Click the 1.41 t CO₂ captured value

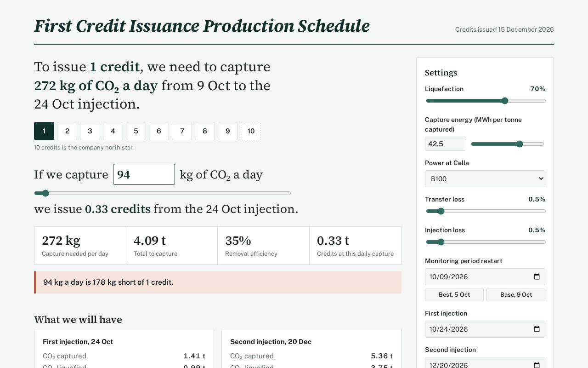click(x=194, y=356)
